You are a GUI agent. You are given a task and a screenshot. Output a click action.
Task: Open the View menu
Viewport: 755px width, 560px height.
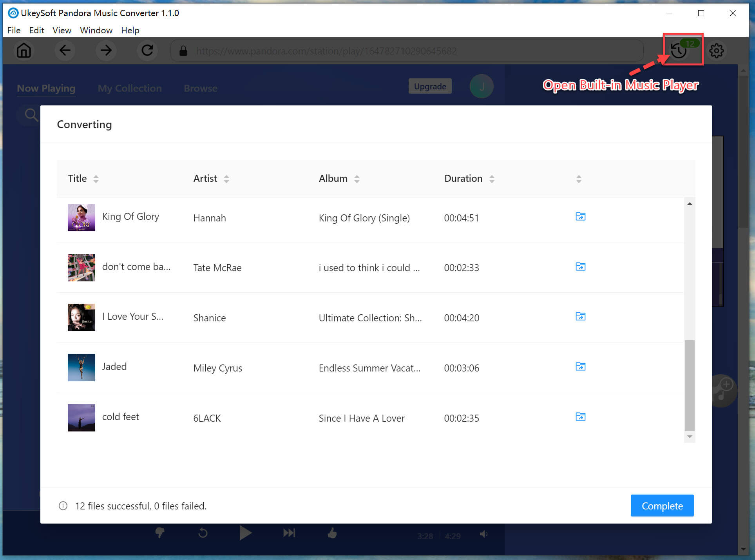point(61,30)
